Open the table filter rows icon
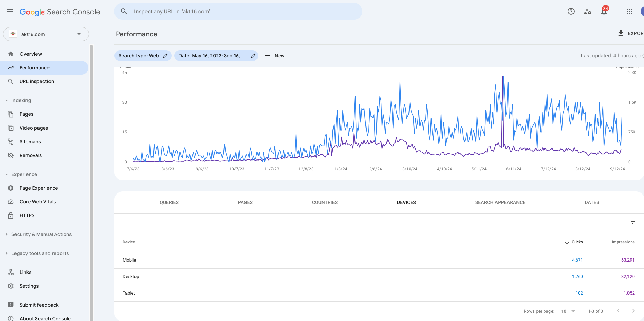This screenshot has width=644, height=321. [x=633, y=222]
